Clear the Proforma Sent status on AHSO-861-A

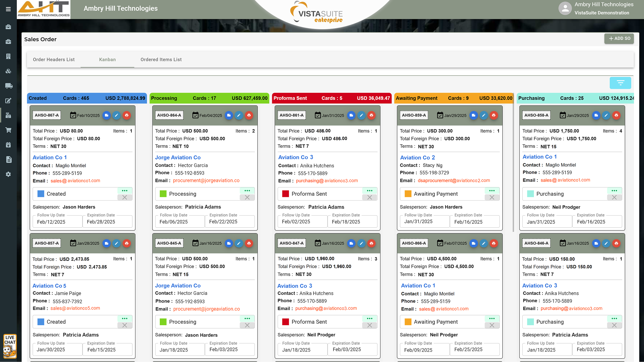369,197
